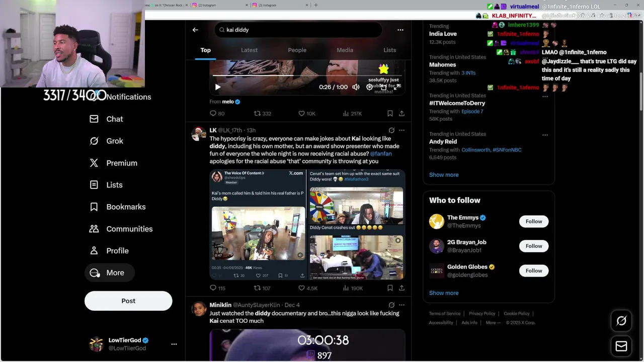
Task: Open options for Andy Reid trend
Action: pos(545,135)
